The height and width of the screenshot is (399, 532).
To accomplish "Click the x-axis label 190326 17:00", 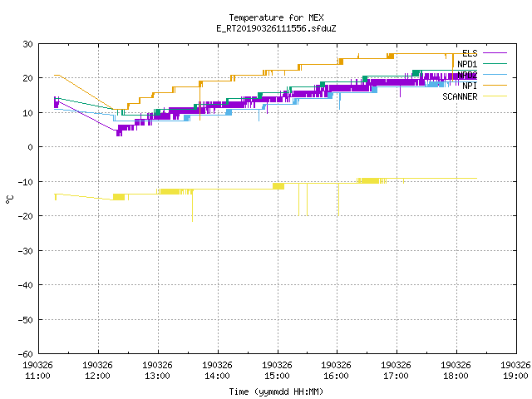I will click(397, 371).
